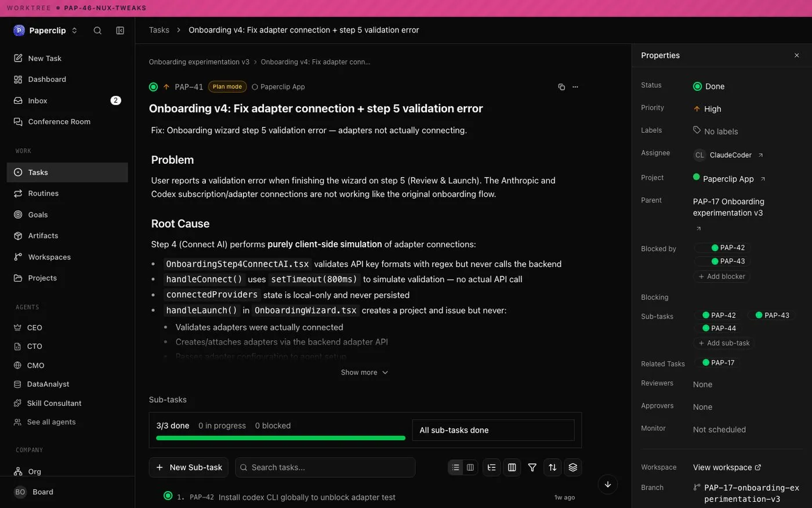Screen dimensions: 812x508
Task: Open grouping with the layers stack icon
Action: coord(573,467)
